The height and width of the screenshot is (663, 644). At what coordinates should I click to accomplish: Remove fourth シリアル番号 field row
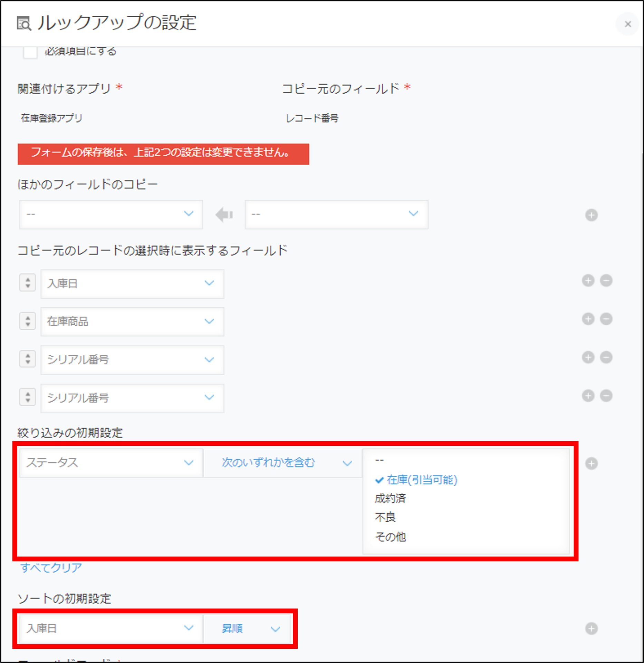point(606,395)
